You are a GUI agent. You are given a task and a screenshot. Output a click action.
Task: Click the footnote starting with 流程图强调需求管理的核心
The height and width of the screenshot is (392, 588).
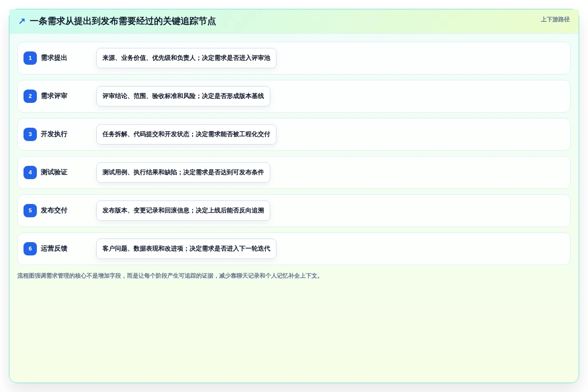(170, 276)
